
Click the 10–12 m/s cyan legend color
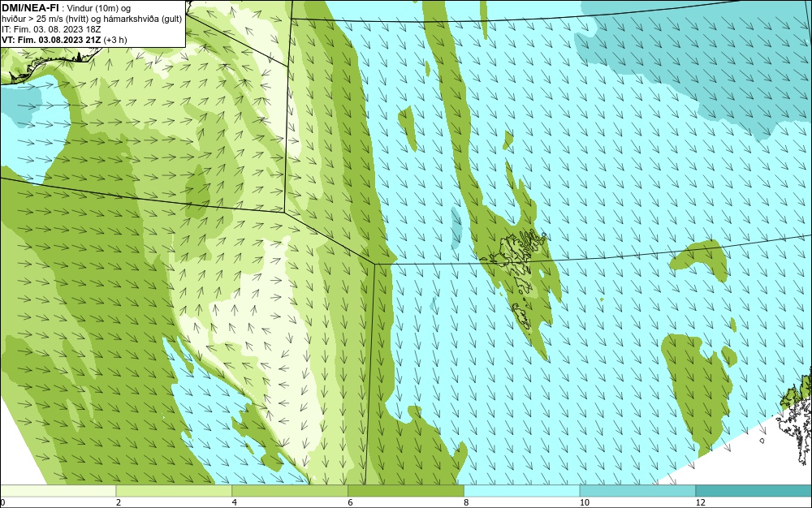pyautogui.click(x=638, y=490)
